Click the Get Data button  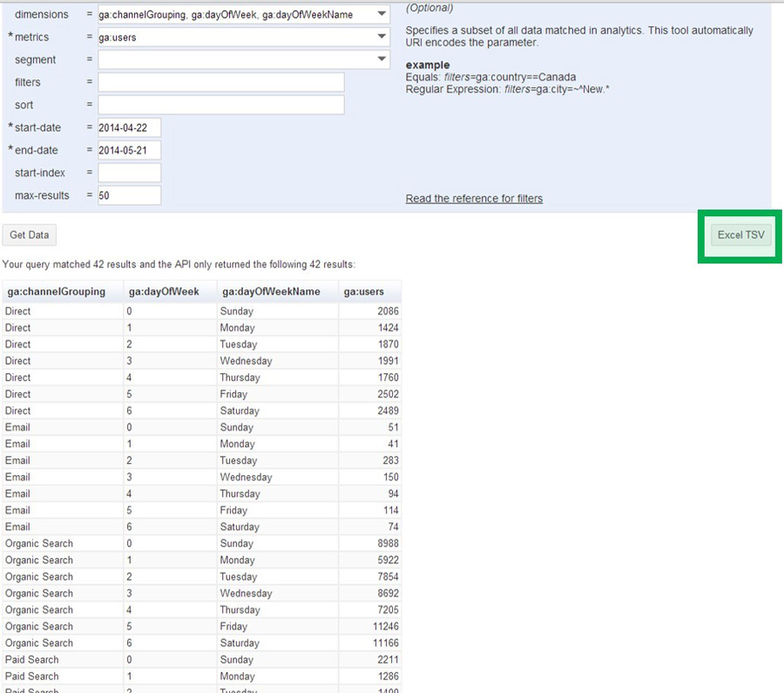[x=29, y=234]
